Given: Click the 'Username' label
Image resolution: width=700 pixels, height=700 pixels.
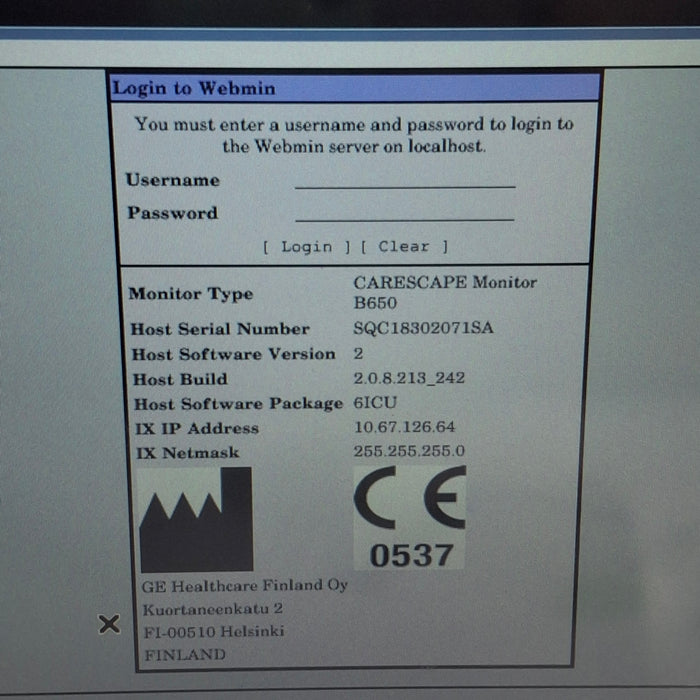Looking at the screenshot, I should click(x=172, y=180).
